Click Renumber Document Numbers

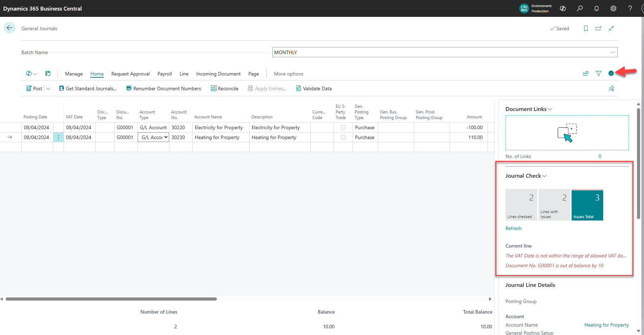tap(163, 88)
